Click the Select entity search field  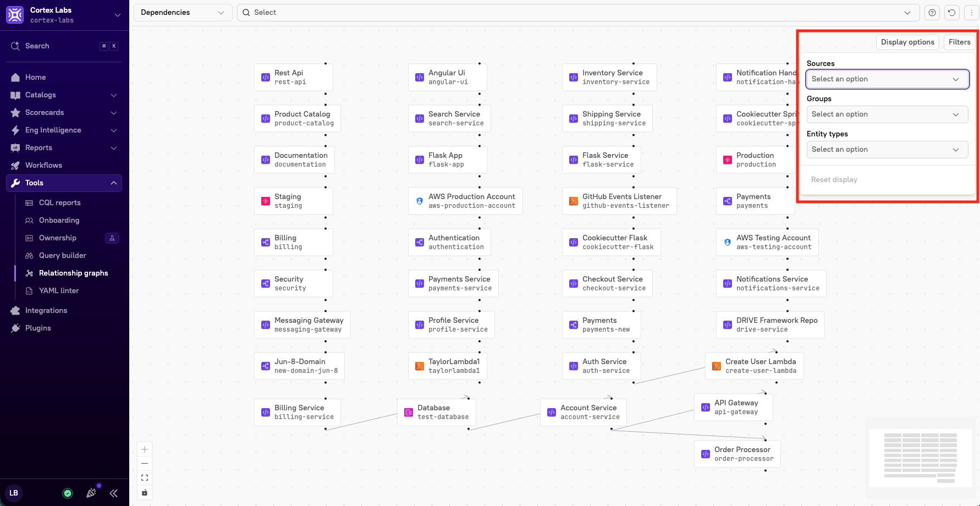pos(578,13)
